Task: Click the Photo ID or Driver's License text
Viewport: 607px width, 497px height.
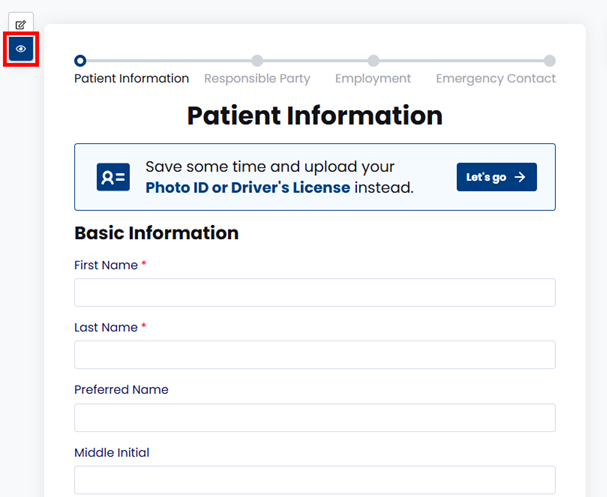Action: (248, 188)
